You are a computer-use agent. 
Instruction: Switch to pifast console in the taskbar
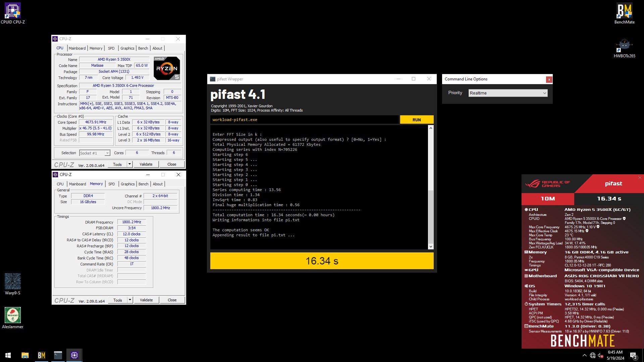coord(58,355)
